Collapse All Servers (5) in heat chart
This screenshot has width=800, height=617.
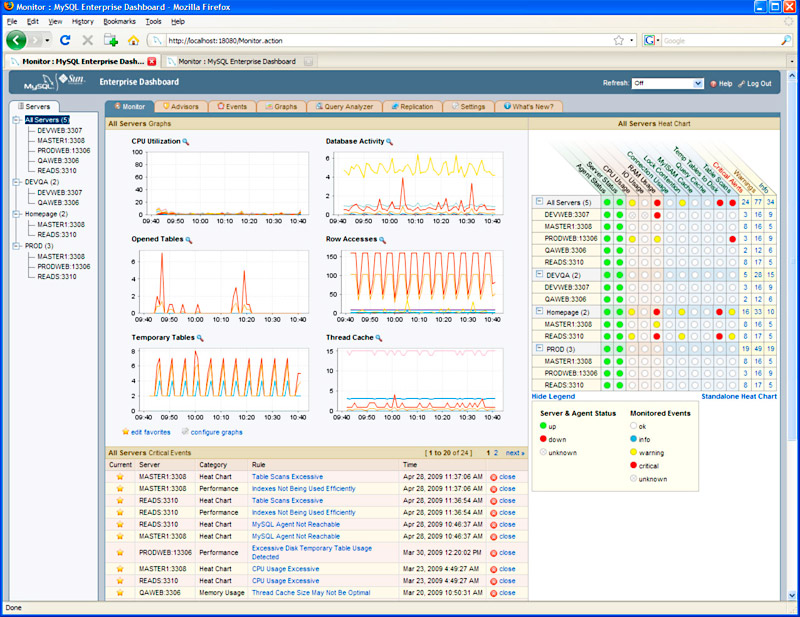click(x=539, y=202)
